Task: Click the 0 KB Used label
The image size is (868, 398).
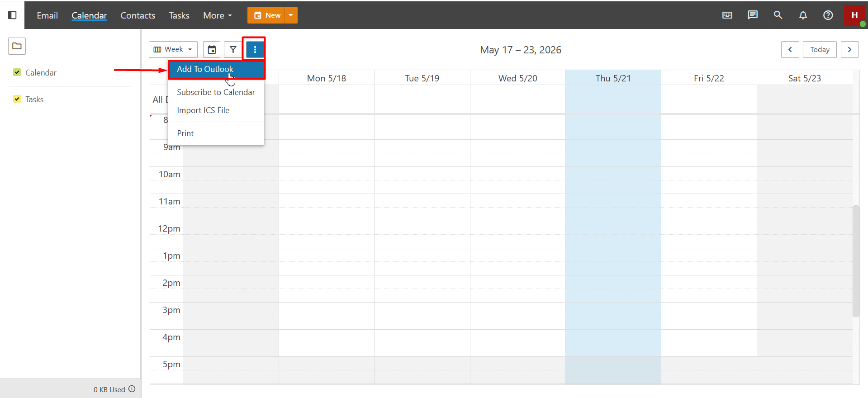Action: click(x=109, y=389)
